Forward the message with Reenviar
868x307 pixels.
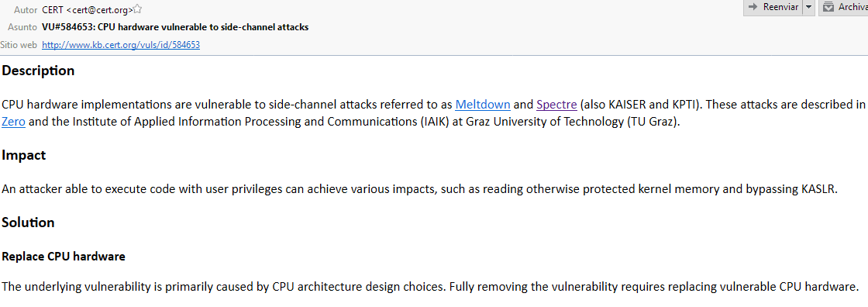tap(772, 7)
